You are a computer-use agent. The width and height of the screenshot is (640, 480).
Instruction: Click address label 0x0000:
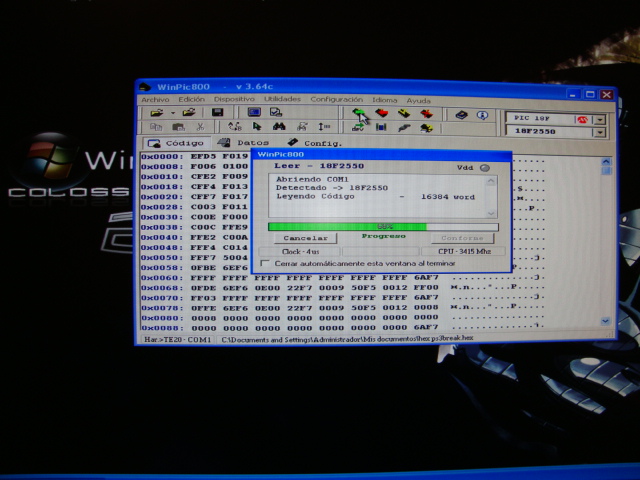[162, 156]
